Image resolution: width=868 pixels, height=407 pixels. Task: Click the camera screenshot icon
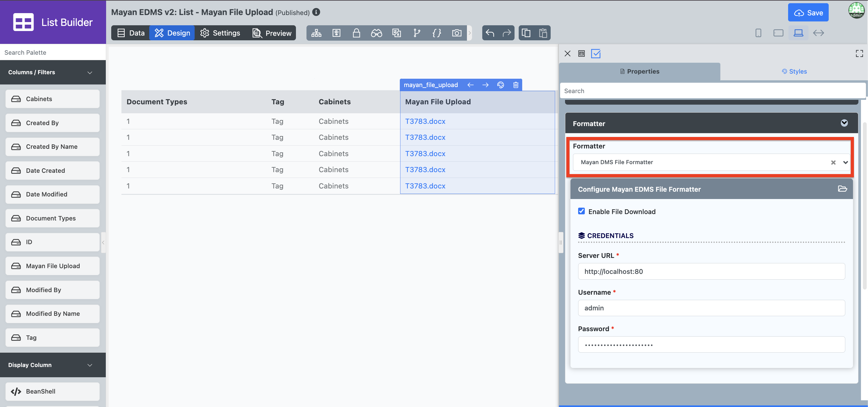coord(457,33)
